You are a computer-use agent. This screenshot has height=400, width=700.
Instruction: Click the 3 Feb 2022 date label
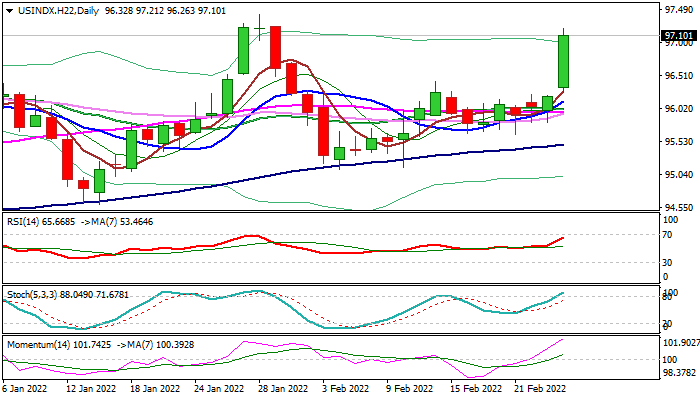click(346, 389)
